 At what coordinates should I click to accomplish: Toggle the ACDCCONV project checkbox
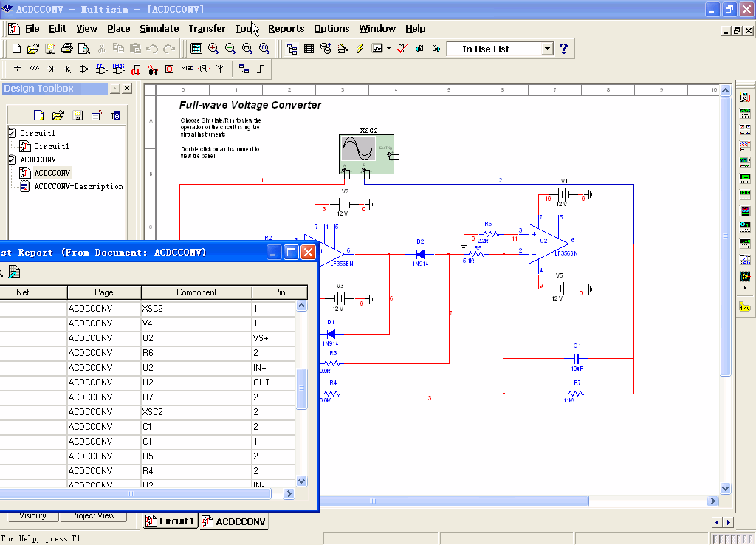pos(13,160)
